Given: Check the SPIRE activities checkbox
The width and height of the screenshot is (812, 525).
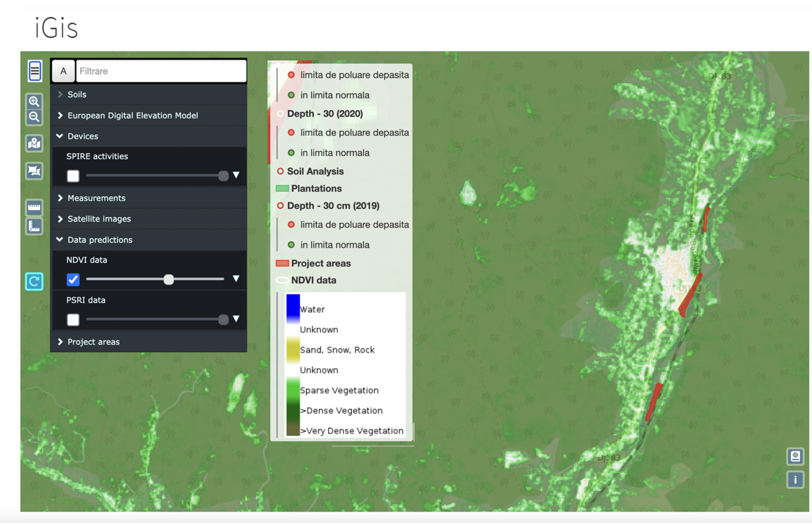Looking at the screenshot, I should pyautogui.click(x=73, y=176).
